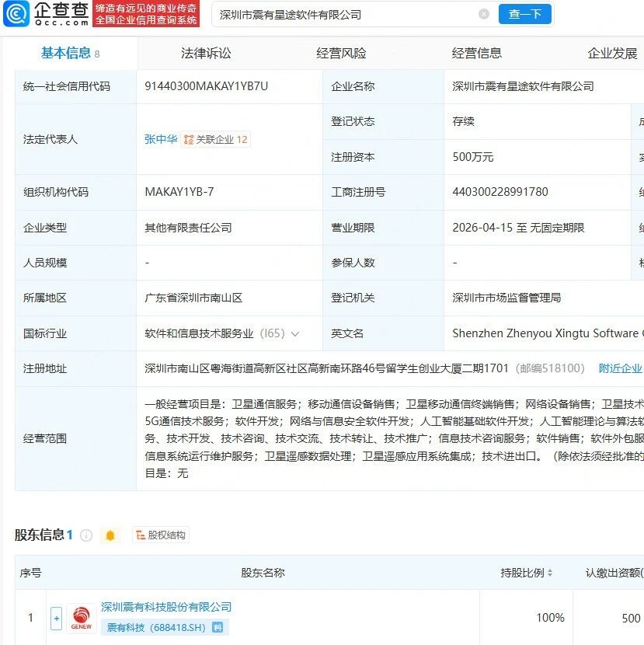
Task: Expand the 软件和信息技术服务业 industry dropdown
Action: pos(294,334)
